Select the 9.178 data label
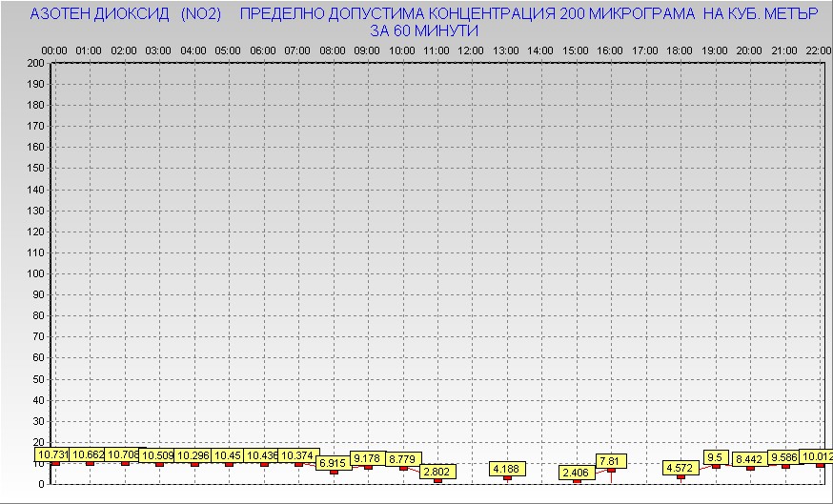 click(368, 458)
